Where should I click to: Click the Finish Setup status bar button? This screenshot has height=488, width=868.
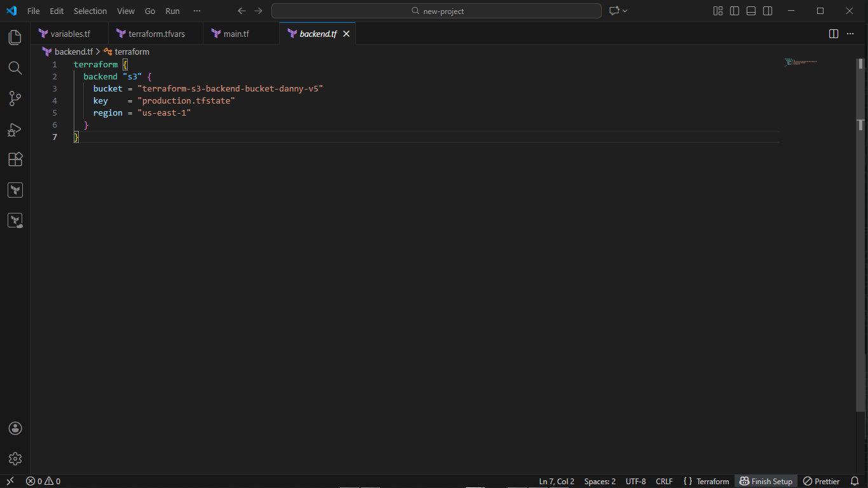(766, 481)
